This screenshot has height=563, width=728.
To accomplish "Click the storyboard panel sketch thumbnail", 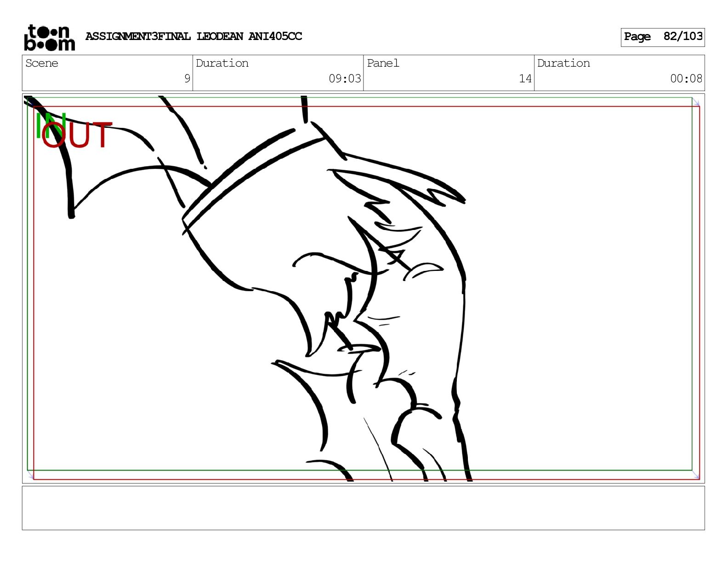I will [363, 288].
